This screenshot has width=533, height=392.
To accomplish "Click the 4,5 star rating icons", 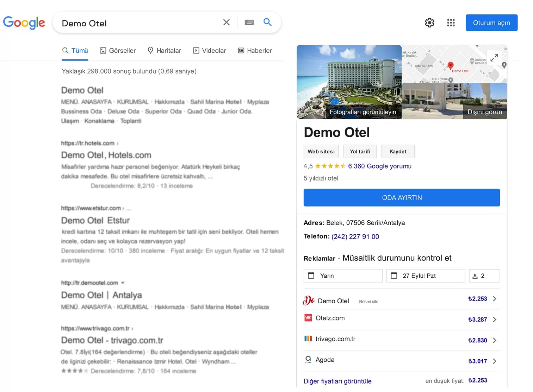I will pos(330,166).
